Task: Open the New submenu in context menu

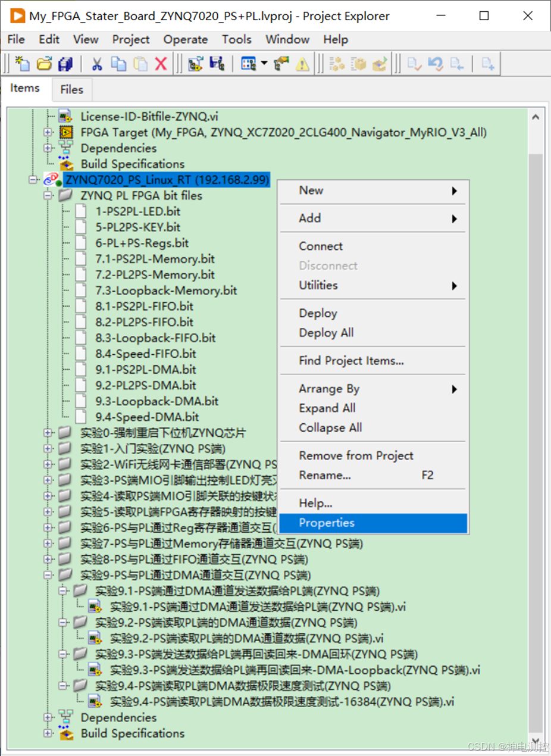Action: (374, 190)
